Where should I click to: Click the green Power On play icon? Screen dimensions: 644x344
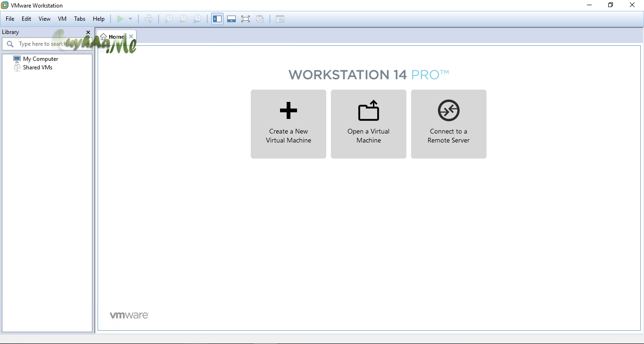click(x=120, y=19)
